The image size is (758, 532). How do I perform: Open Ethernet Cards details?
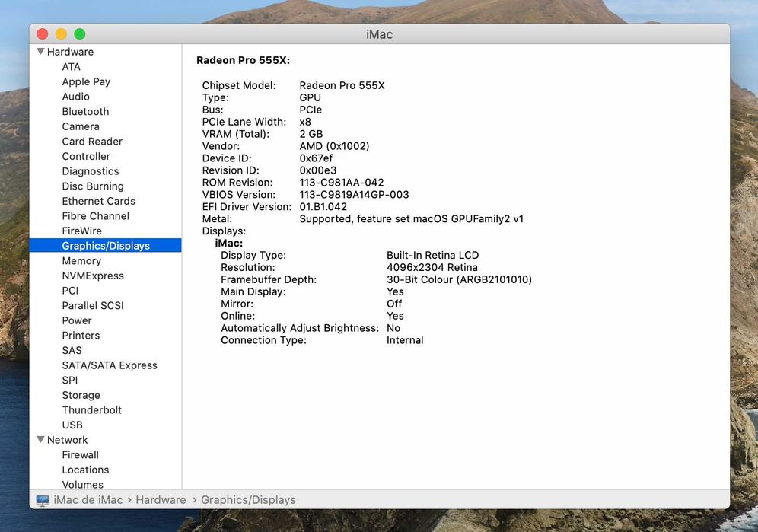[x=98, y=201]
